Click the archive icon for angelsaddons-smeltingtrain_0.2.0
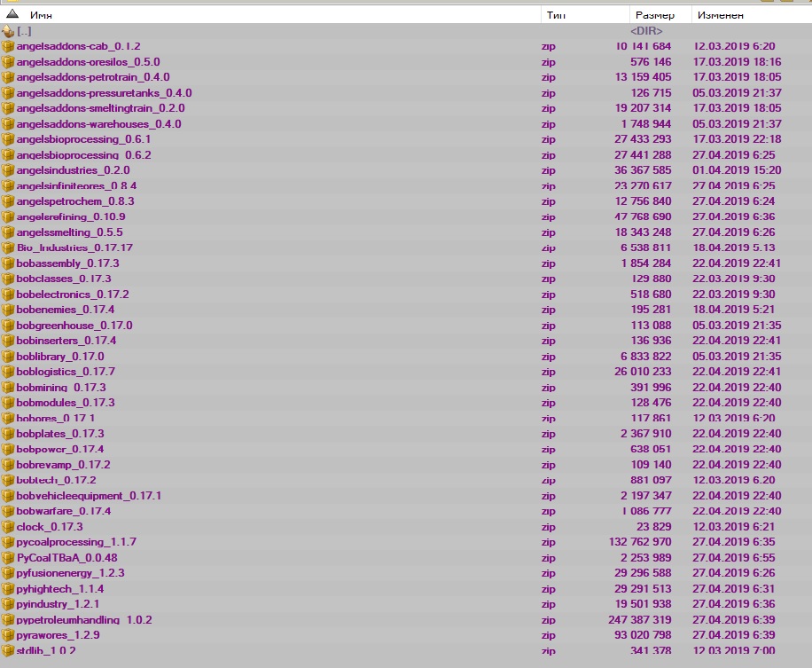Screen dimensions: 812x668 click(x=8, y=109)
